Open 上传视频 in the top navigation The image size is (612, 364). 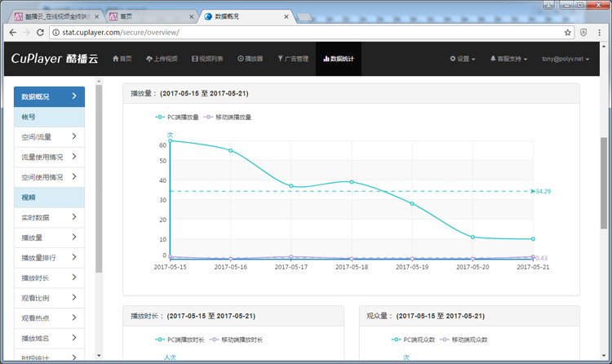[162, 59]
